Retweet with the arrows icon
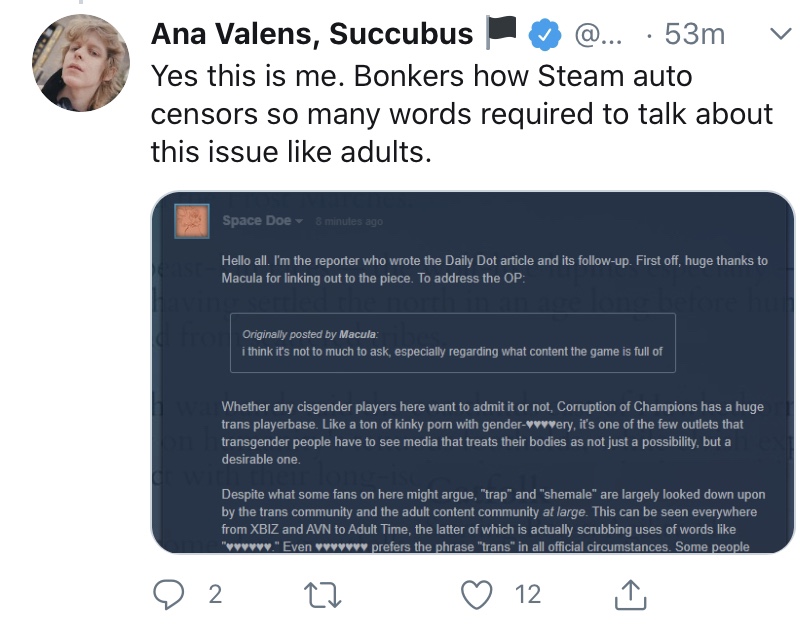This screenshot has height=630, width=806. (325, 596)
